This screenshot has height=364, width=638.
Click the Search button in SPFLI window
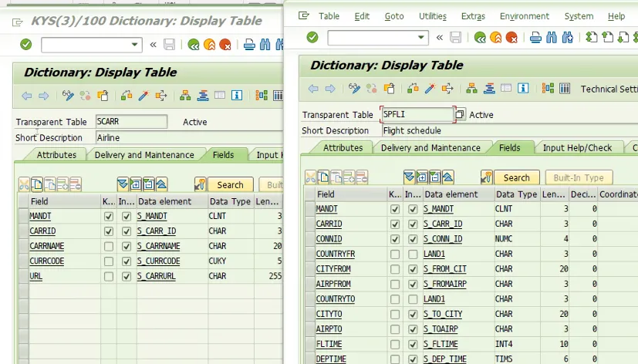[x=516, y=177]
